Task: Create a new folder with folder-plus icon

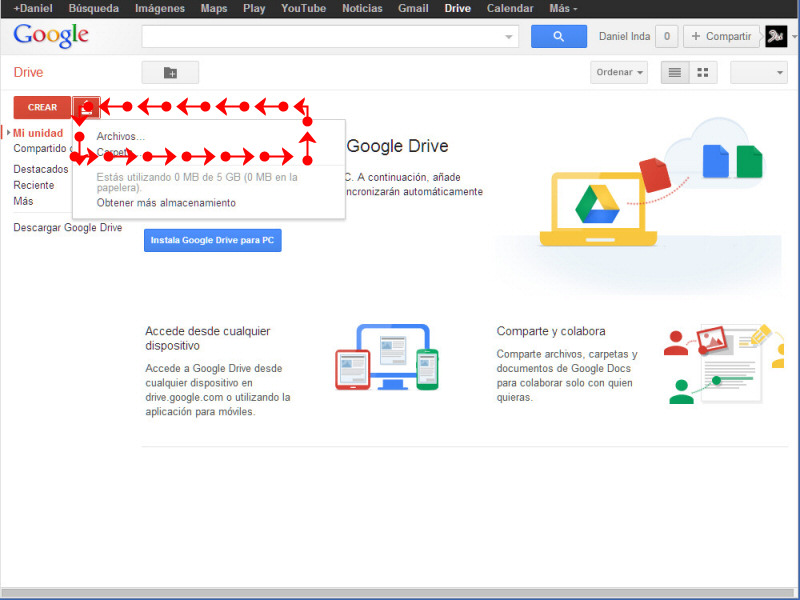Action: (170, 72)
